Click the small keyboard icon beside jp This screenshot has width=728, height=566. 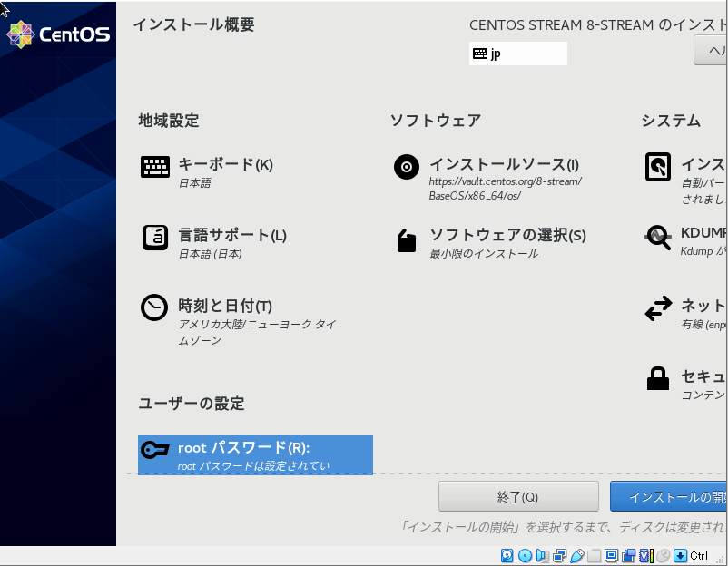(479, 54)
